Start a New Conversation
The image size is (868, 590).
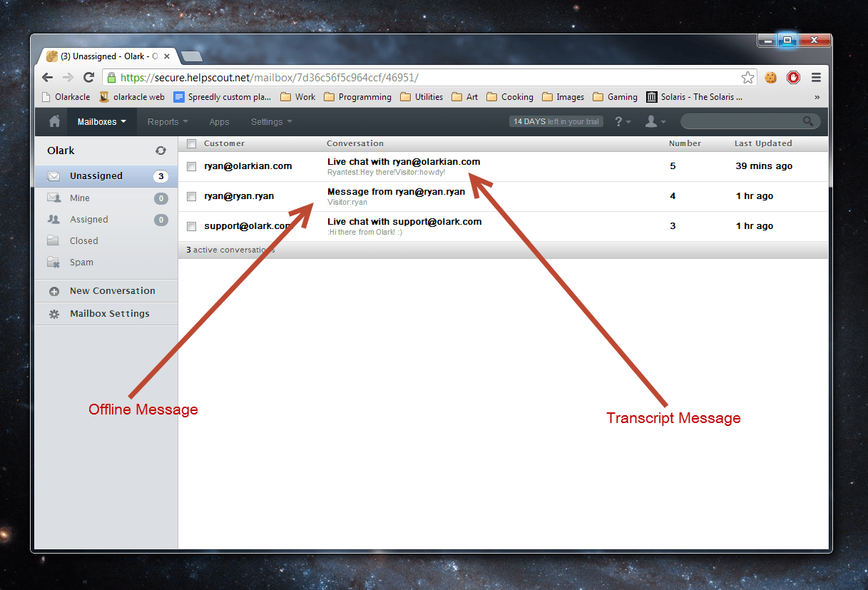(x=112, y=291)
